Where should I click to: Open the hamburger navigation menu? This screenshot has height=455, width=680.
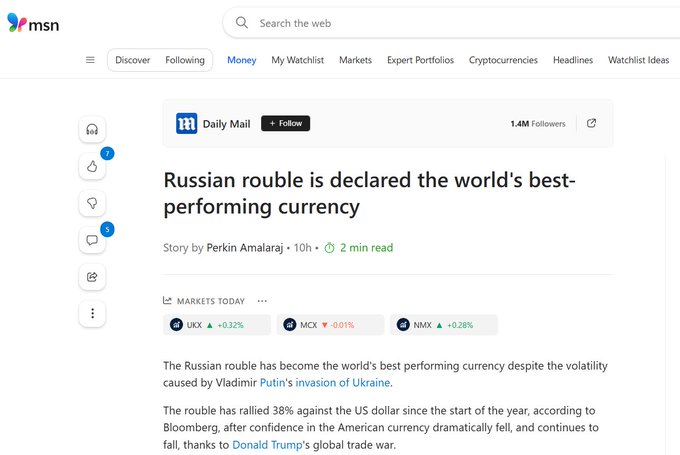coord(90,60)
